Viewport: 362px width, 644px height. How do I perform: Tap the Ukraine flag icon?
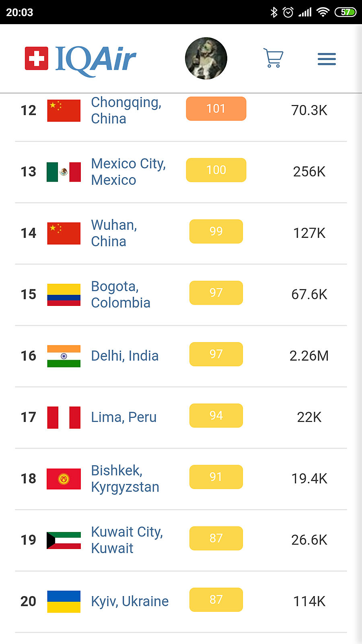tap(64, 601)
